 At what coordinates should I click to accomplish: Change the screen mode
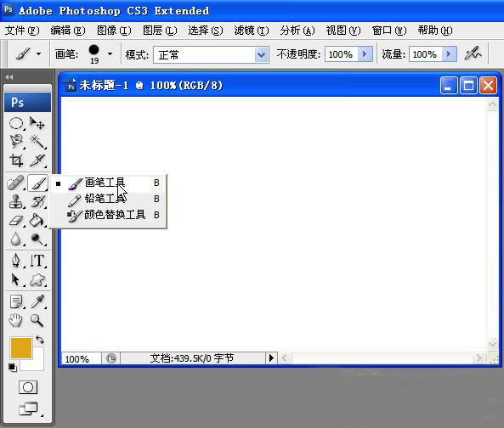tap(29, 408)
